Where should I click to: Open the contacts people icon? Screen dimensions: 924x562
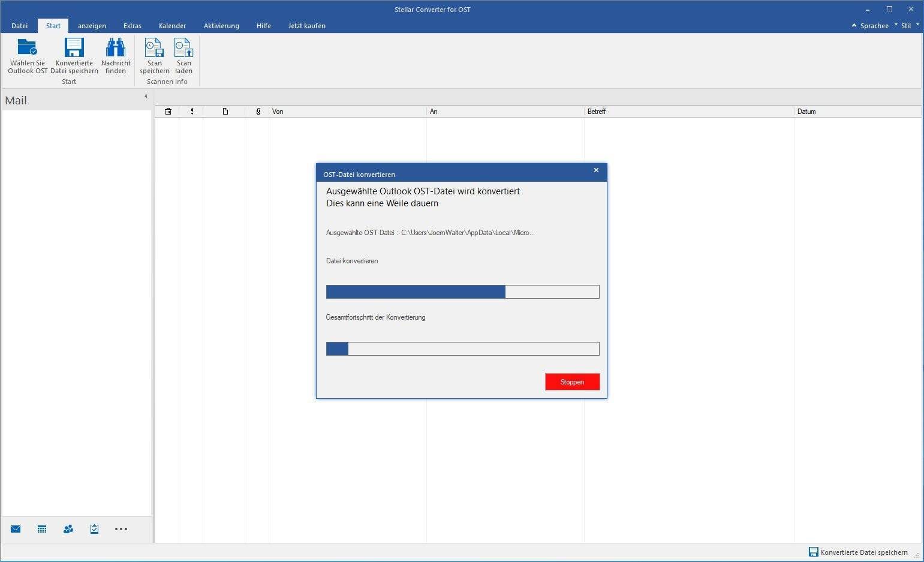coord(68,529)
